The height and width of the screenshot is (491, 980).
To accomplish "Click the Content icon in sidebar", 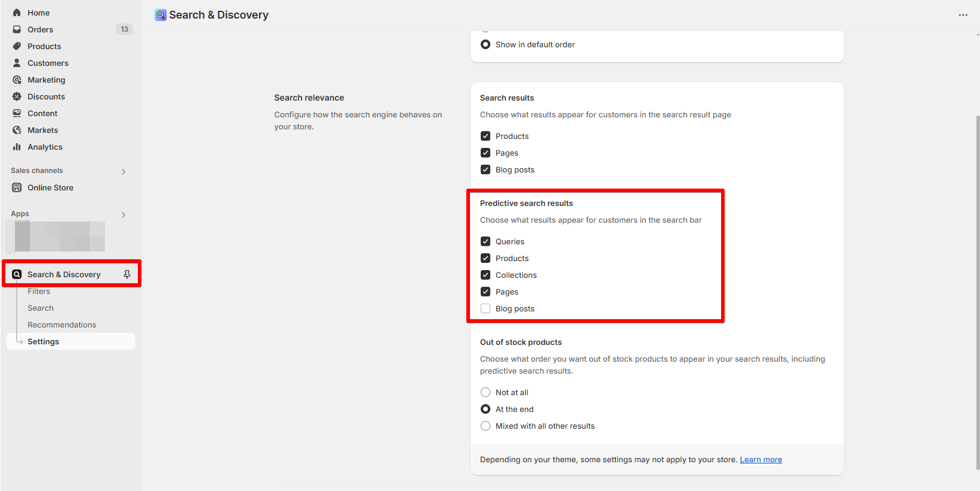I will click(x=17, y=113).
